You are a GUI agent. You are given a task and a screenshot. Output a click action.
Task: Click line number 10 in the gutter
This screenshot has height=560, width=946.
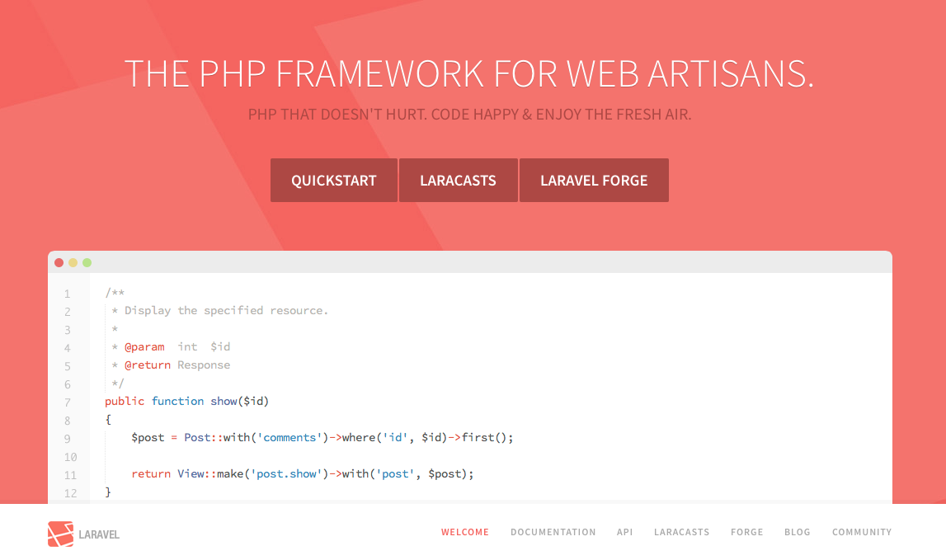(x=71, y=458)
